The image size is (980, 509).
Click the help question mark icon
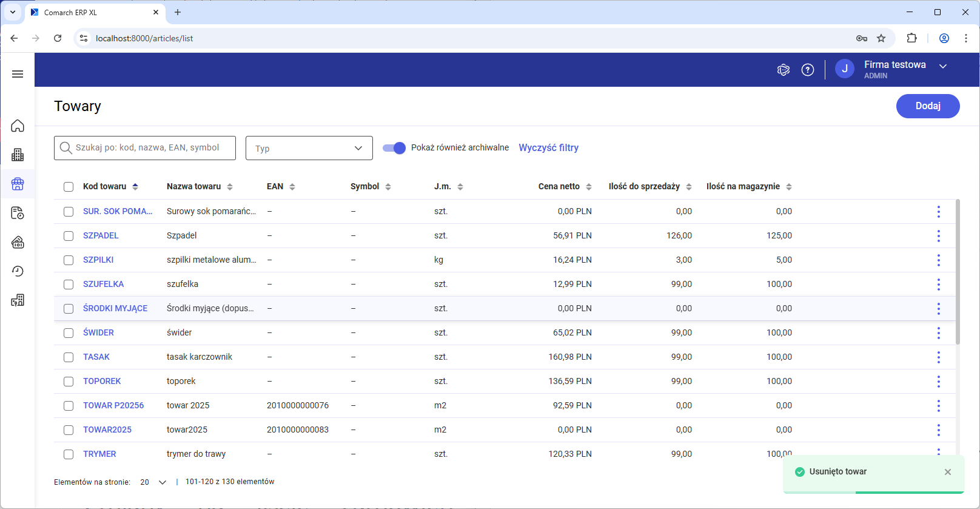pyautogui.click(x=808, y=70)
